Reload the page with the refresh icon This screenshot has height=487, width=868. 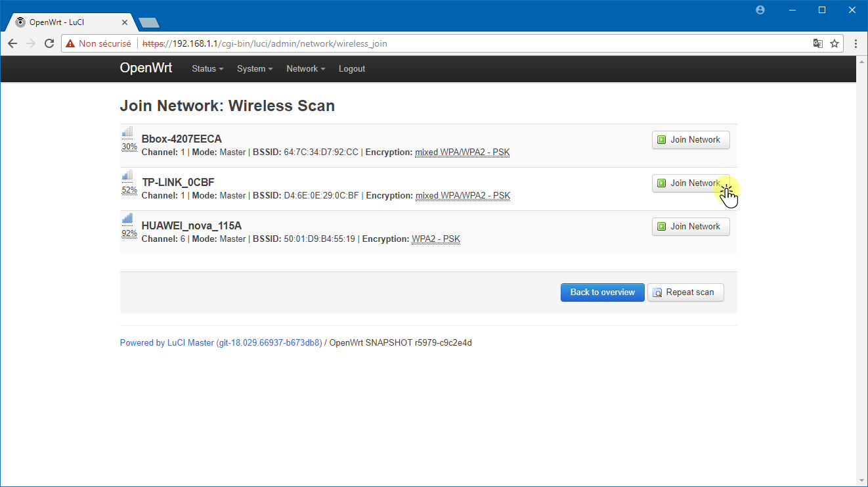49,43
